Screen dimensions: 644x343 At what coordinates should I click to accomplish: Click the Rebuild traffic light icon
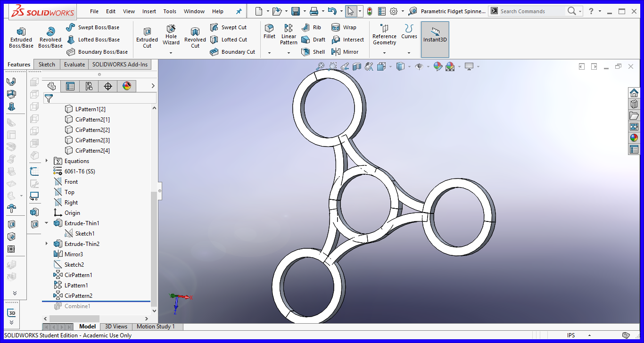coord(369,11)
